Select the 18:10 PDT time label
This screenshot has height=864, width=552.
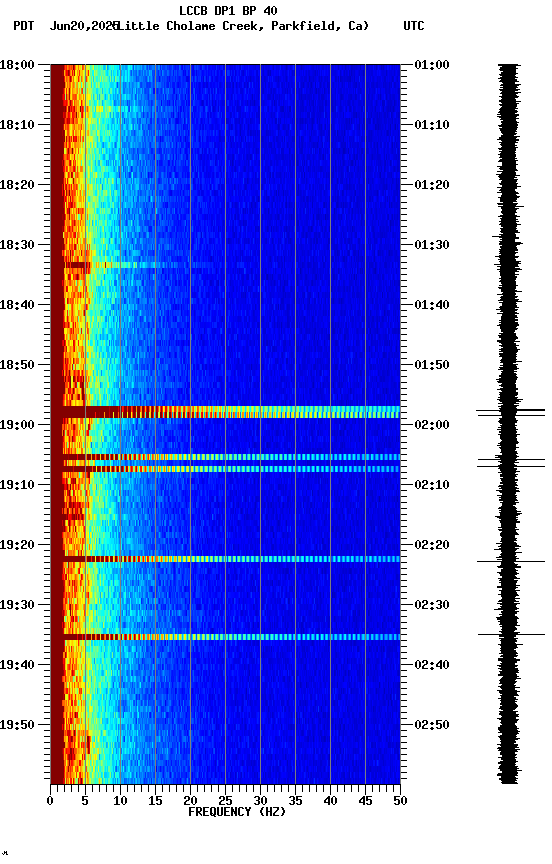17,125
